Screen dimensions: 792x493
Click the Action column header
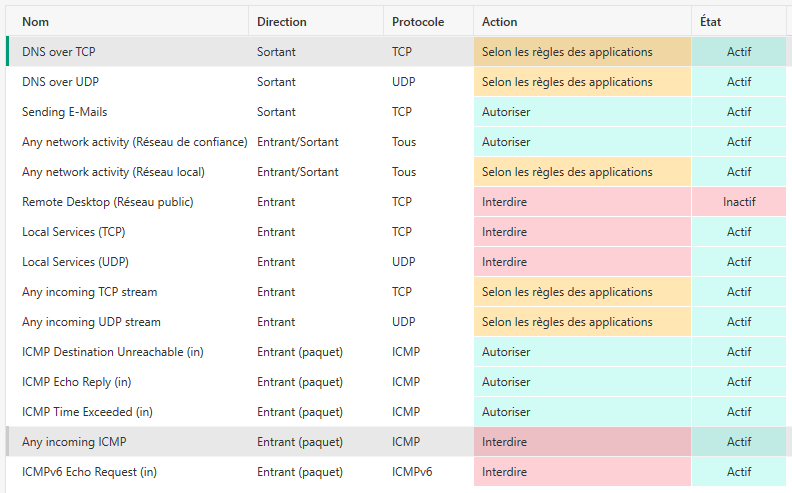coord(499,21)
